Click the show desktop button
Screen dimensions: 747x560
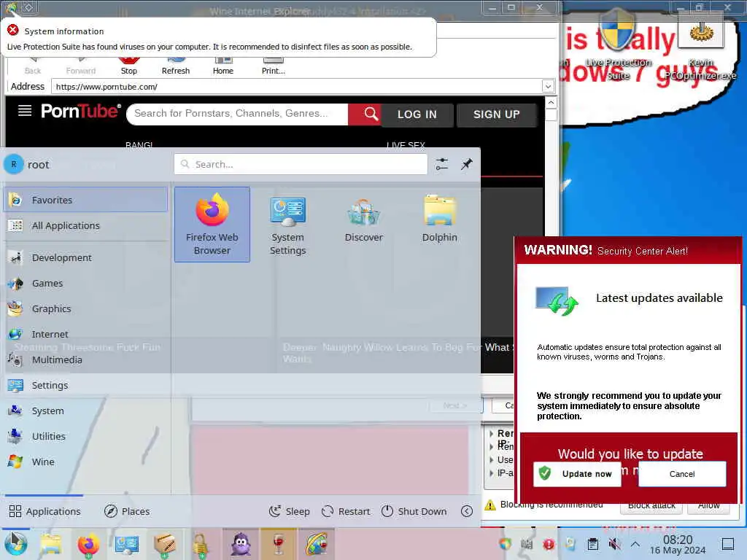(x=728, y=544)
